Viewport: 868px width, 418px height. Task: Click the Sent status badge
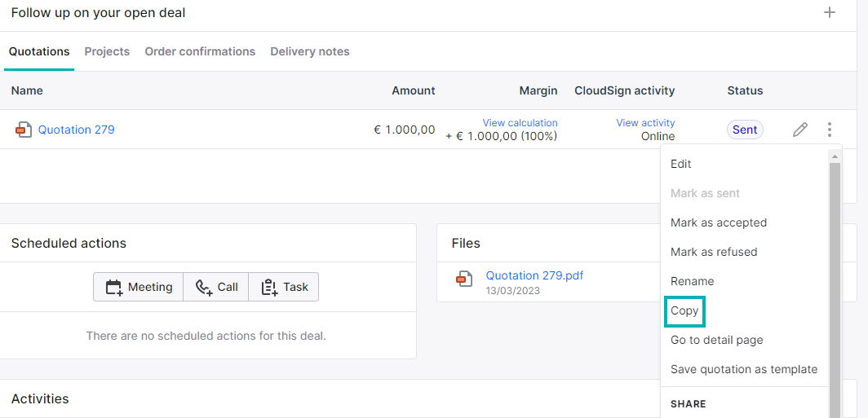(745, 130)
